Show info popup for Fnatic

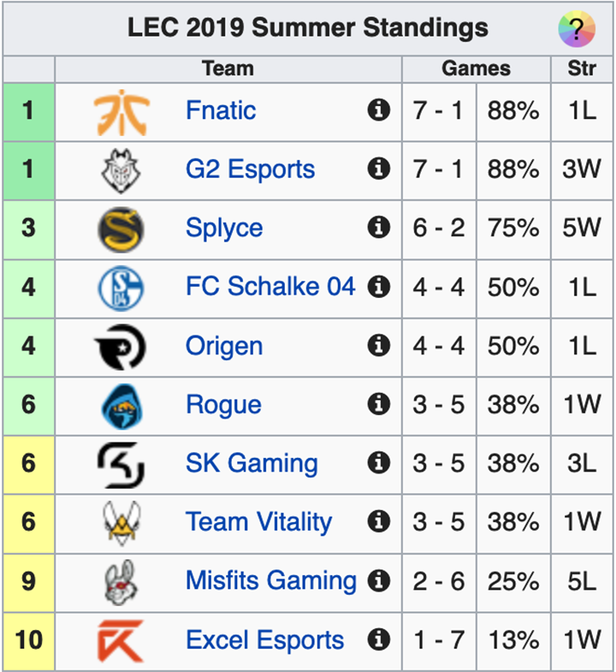pyautogui.click(x=378, y=110)
